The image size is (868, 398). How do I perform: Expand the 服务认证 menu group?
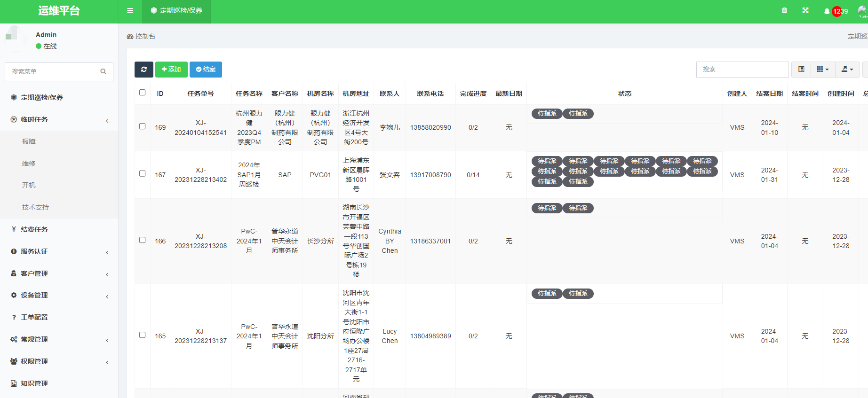coord(59,251)
